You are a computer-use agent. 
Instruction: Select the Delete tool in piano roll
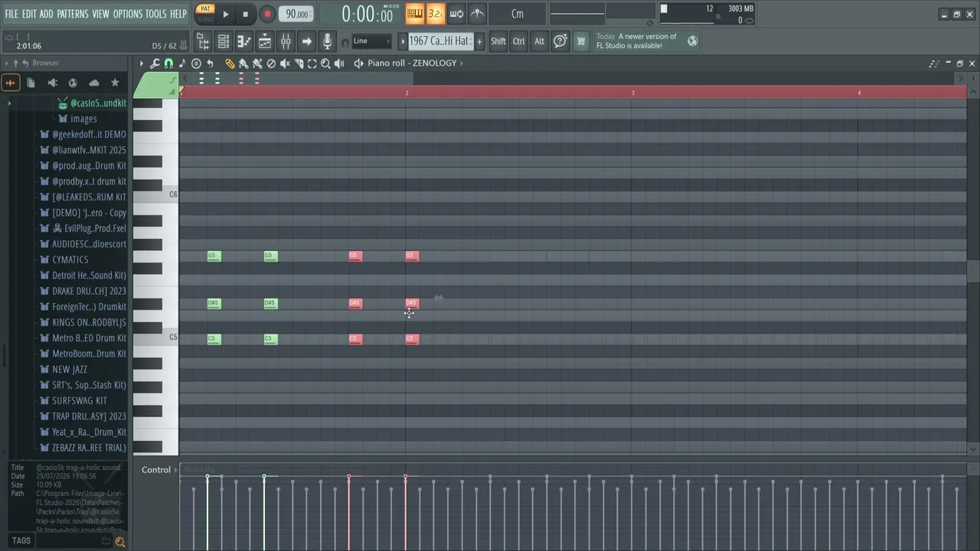click(271, 64)
